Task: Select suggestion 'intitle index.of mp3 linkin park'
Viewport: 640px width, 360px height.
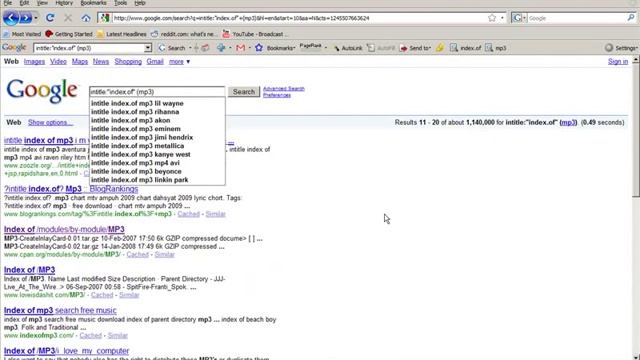Action: (x=157, y=180)
